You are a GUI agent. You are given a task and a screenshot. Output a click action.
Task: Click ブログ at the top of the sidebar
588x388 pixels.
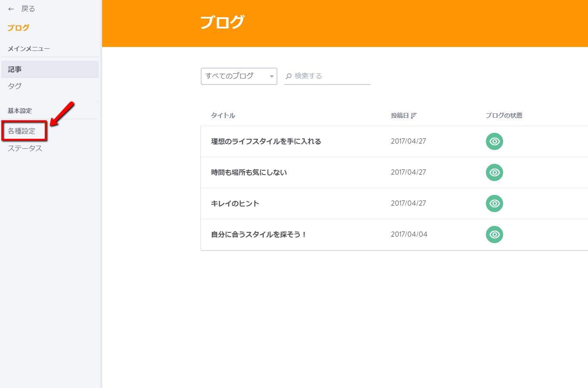[x=18, y=28]
